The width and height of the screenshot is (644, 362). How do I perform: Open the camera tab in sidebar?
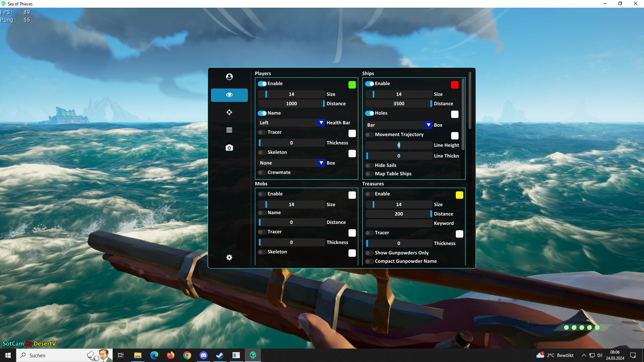229,148
